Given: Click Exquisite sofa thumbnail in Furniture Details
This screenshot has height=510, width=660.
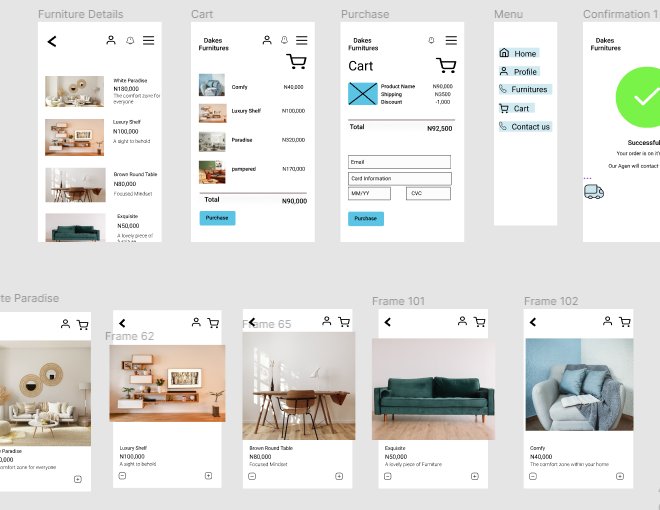Looking at the screenshot, I should [75, 227].
